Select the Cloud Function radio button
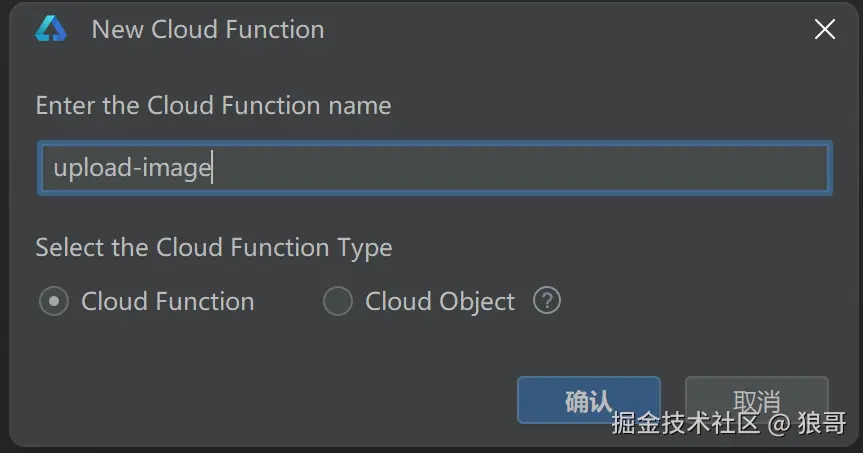Viewport: 863px width, 453px height. pos(53,301)
